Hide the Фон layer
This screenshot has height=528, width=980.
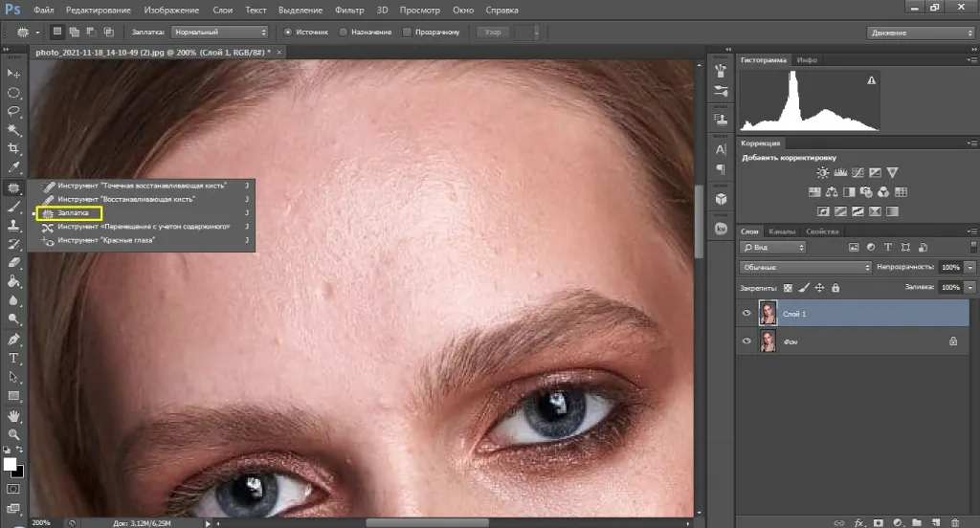pos(746,341)
